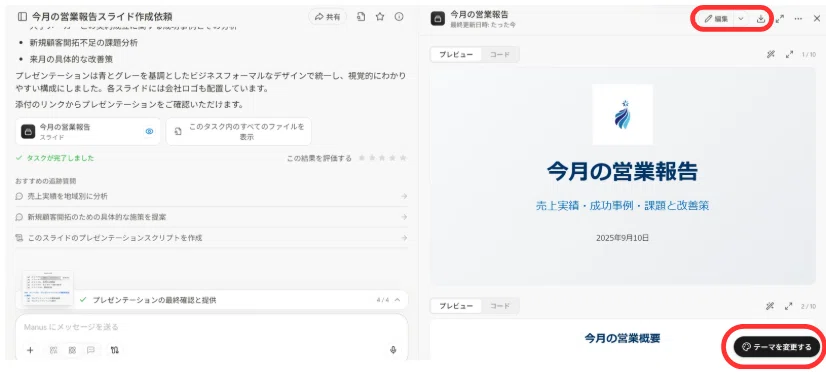Click the speech bubble icon before 新規顧客開拓のための
This screenshot has height=372, width=826.
[19, 217]
